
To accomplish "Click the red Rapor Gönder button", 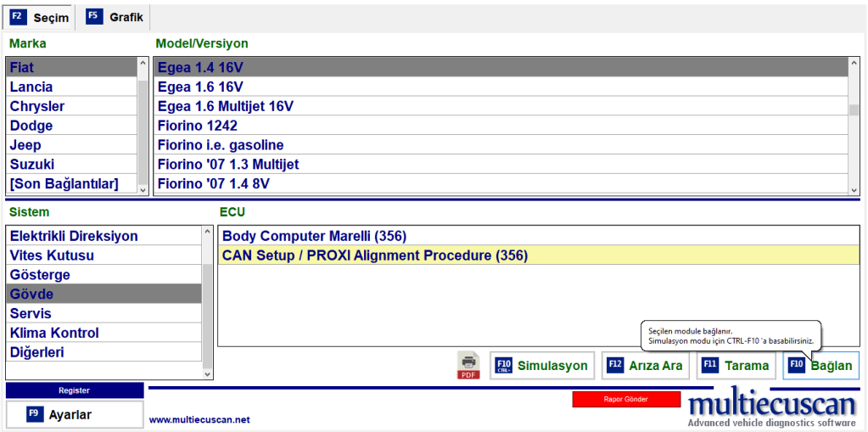I will tap(626, 399).
